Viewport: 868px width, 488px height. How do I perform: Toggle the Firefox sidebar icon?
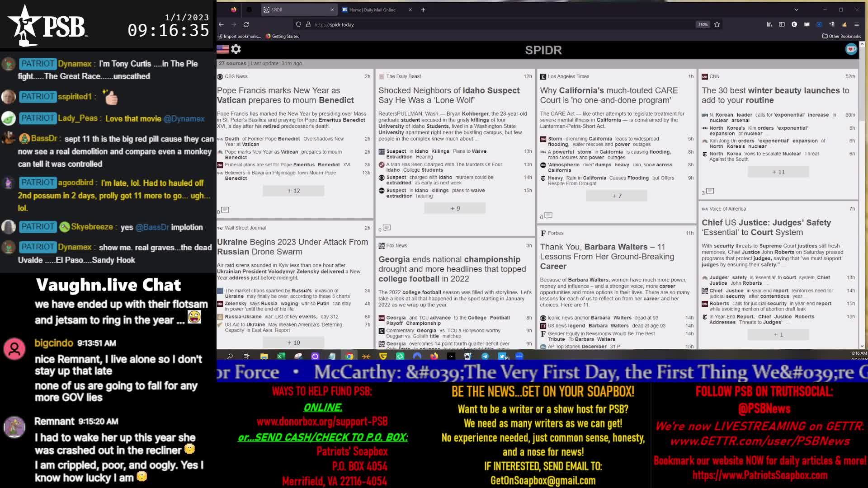tap(782, 24)
